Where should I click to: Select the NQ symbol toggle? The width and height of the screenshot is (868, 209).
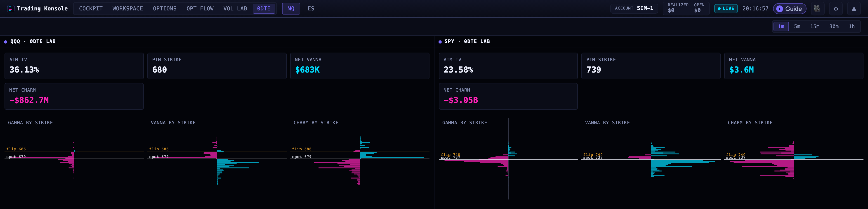[x=291, y=8]
